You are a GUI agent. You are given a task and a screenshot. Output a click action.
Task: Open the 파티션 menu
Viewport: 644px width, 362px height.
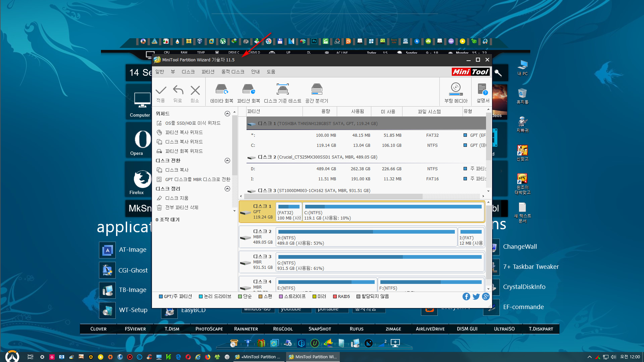pos(208,72)
